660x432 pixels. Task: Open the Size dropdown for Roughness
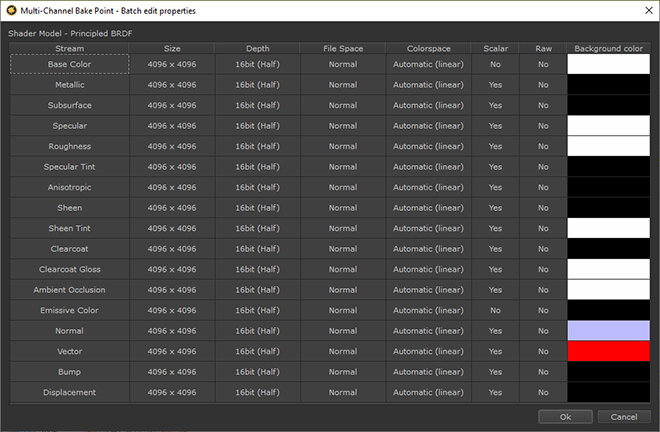172,146
